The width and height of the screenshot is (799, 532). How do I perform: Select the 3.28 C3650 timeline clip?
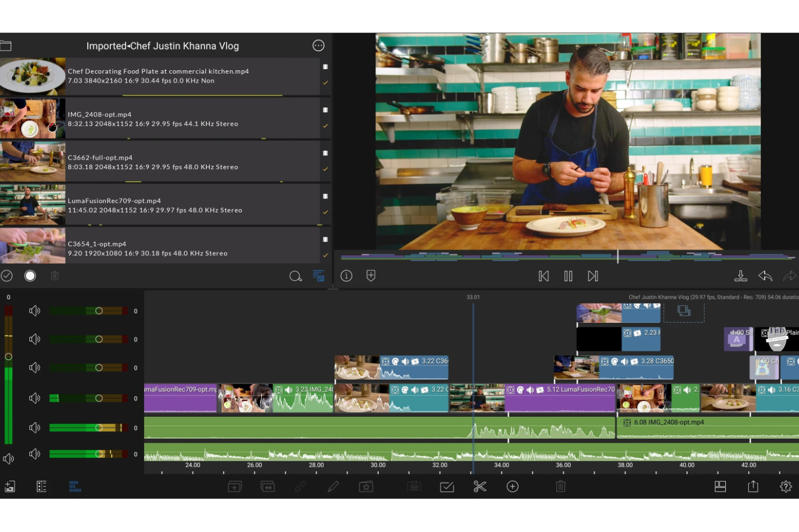pyautogui.click(x=614, y=367)
